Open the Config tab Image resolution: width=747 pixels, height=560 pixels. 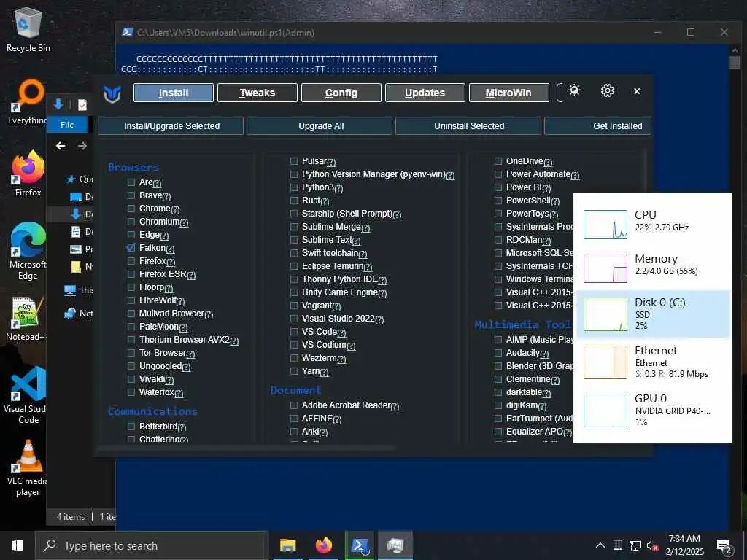[x=341, y=93]
